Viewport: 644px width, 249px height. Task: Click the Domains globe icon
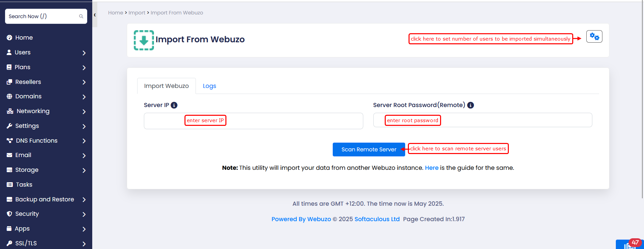(x=9, y=96)
